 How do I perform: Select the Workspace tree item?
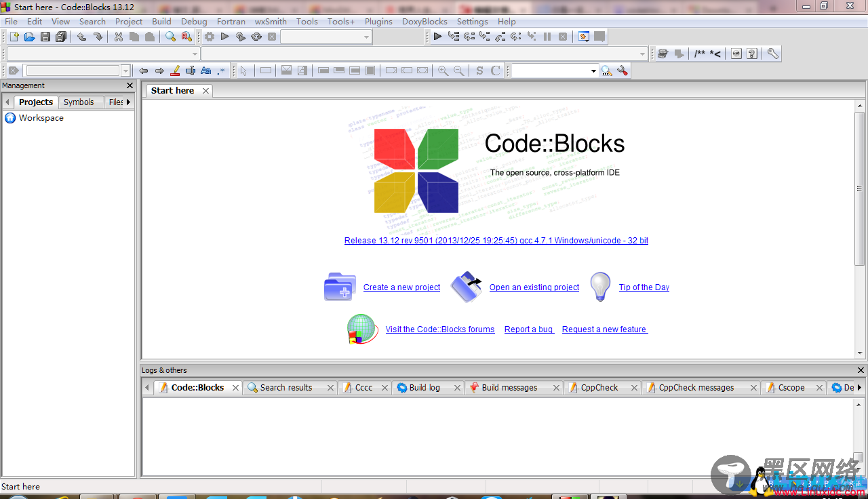[41, 118]
